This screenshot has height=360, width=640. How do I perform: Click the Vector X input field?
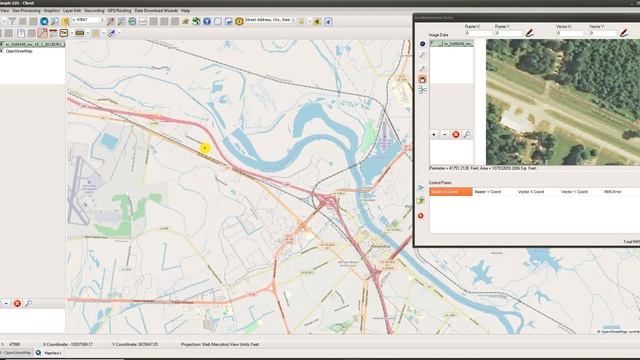tap(570, 33)
